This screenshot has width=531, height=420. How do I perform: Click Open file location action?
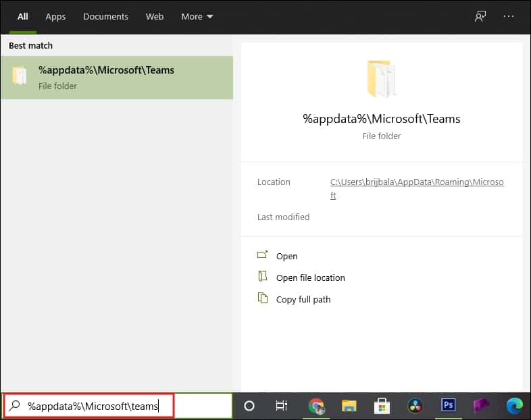coord(310,278)
